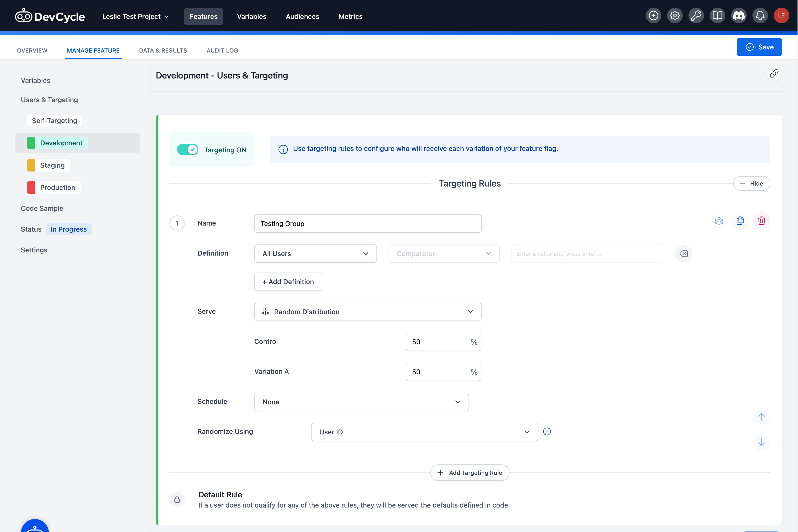Screen dimensions: 798x532
Task: Delete the Testing Group rule with trash icon
Action: point(761,221)
